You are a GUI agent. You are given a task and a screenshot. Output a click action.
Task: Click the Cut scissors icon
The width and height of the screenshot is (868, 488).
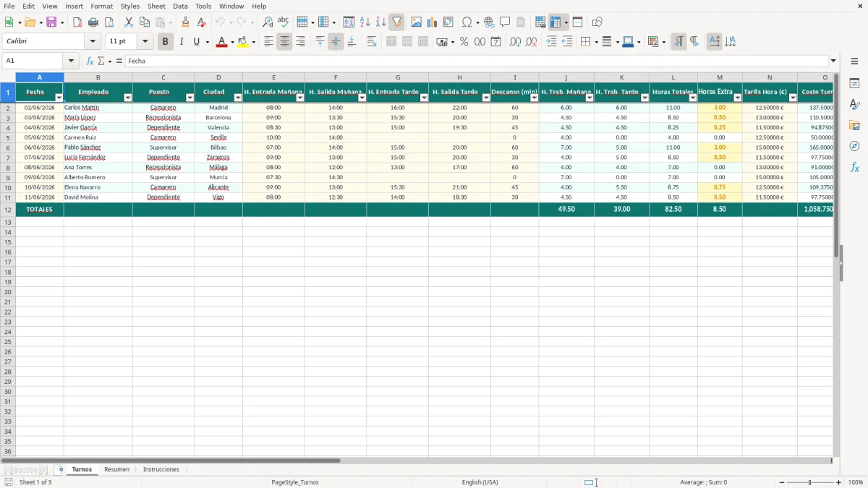pyautogui.click(x=129, y=22)
